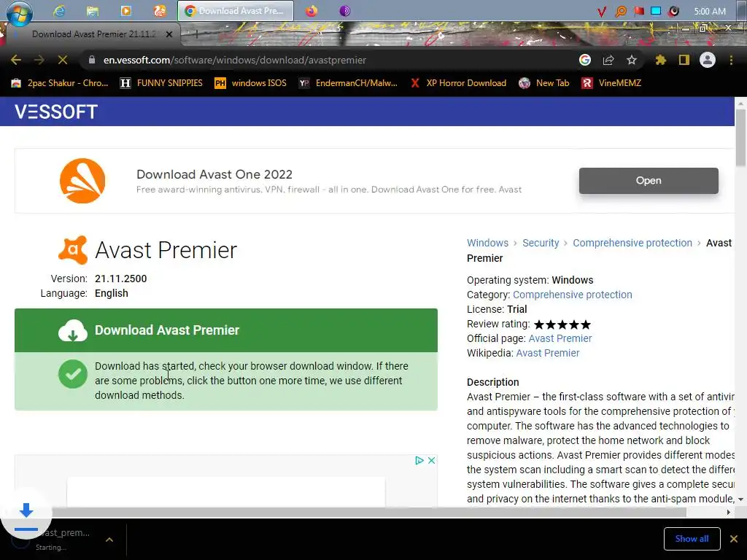Screen dimensions: 747x560
Task: Open the Chrome three-dot menu
Action: click(731, 60)
